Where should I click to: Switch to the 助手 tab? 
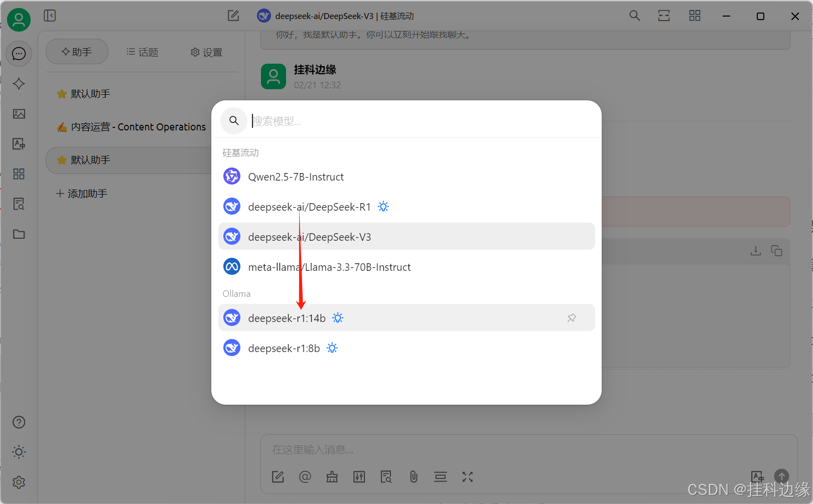coord(77,52)
